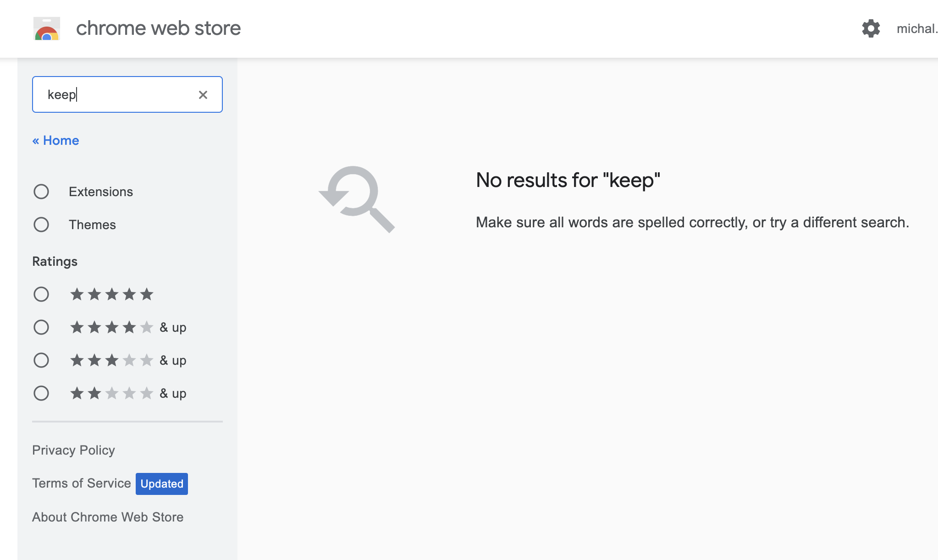Clear the search field with the X icon

point(203,94)
